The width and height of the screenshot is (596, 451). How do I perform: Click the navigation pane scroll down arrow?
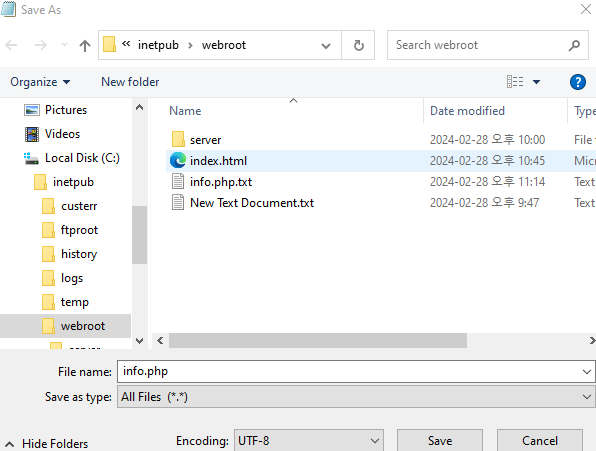coord(139,340)
